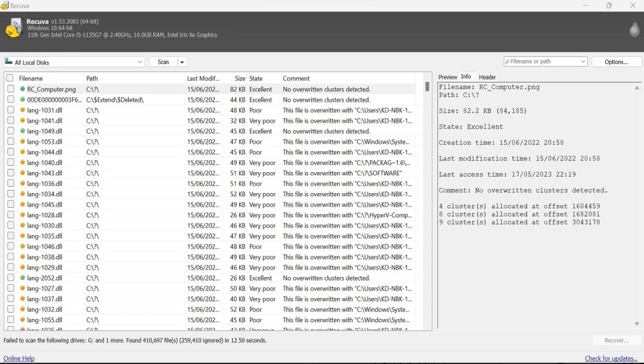This screenshot has height=364, width=644.
Task: Sort by the Filename column header
Action: (50, 78)
